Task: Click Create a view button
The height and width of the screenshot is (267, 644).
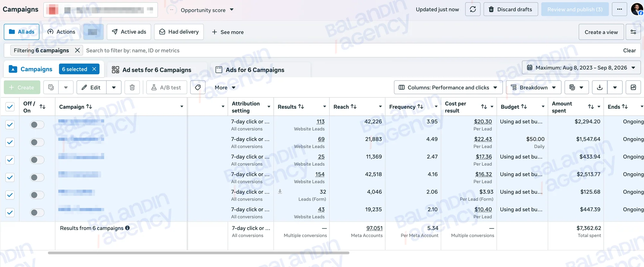Action: click(601, 32)
